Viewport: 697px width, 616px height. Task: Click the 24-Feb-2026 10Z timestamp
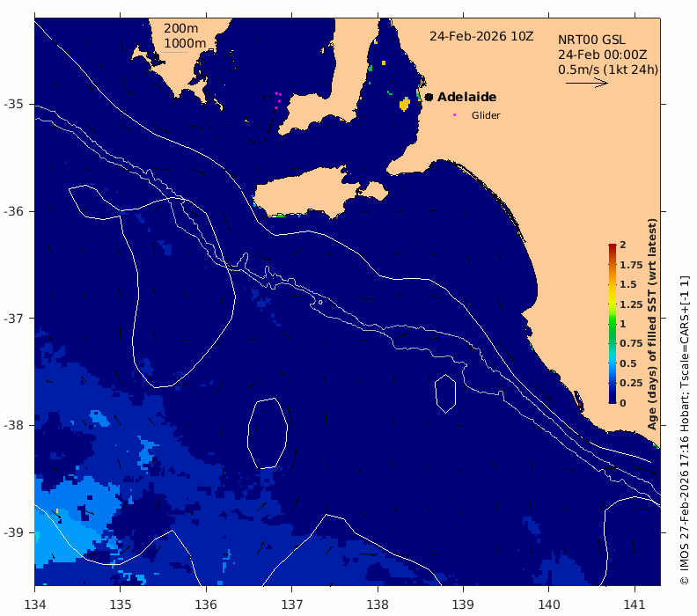[x=481, y=36]
